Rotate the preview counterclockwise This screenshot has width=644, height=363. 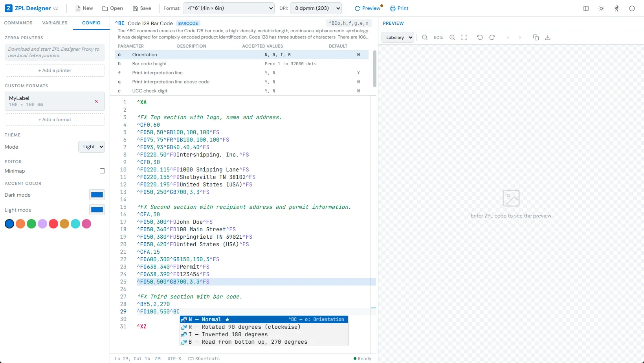480,37
